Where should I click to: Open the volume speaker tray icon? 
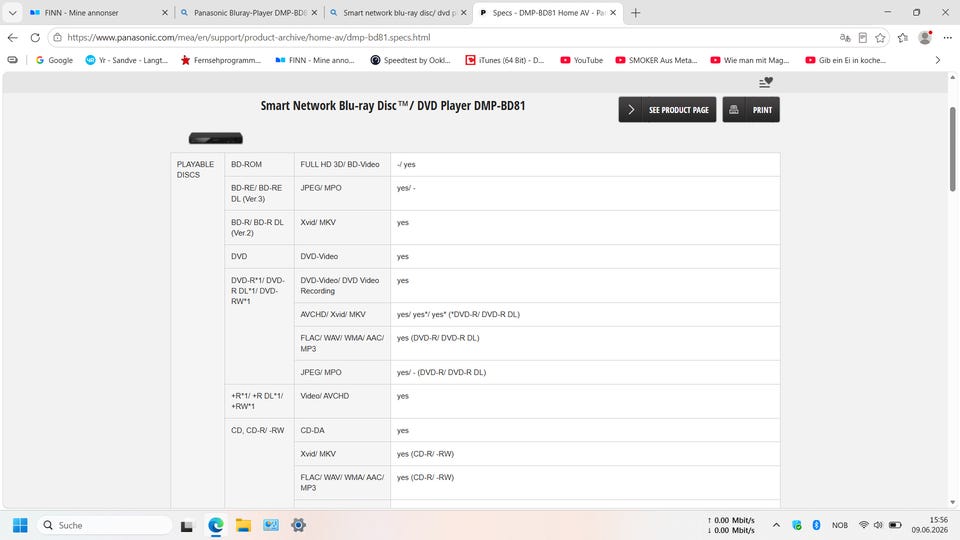879,525
